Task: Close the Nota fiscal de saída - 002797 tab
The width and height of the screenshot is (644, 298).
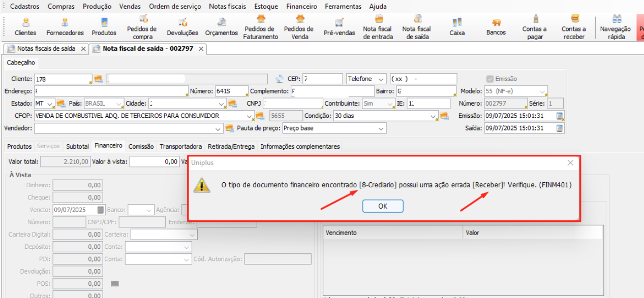Action: tap(201, 49)
